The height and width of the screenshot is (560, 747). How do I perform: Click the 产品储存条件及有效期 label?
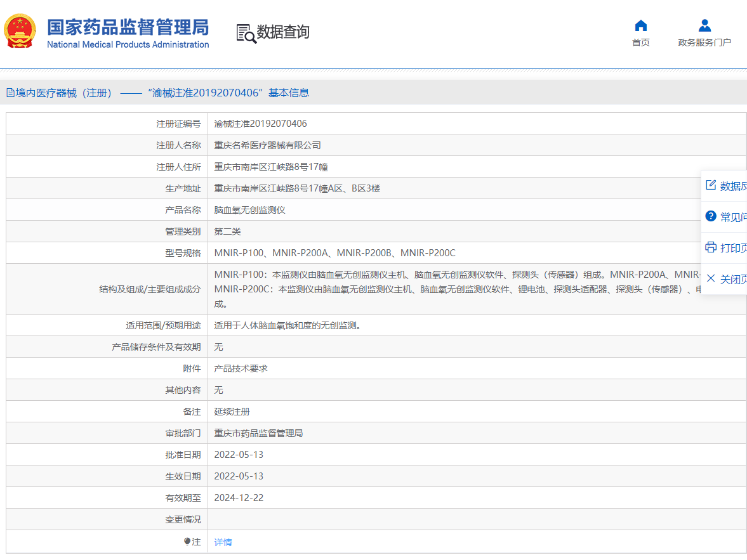coord(156,347)
